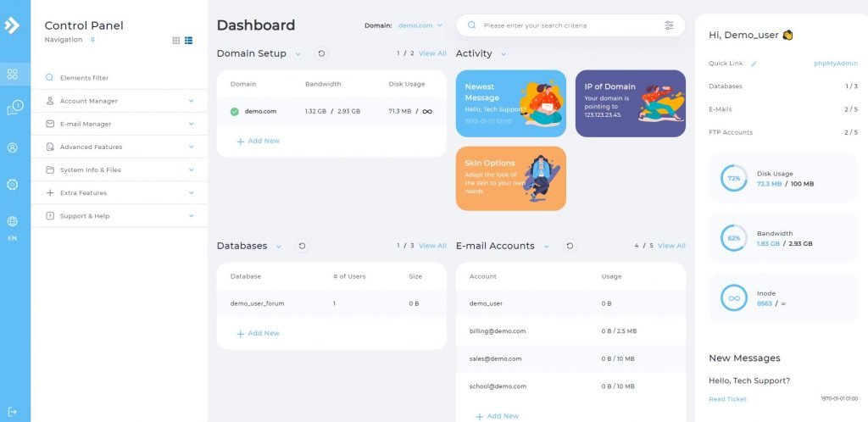Click the phpMyAdmin quick link

tap(835, 64)
